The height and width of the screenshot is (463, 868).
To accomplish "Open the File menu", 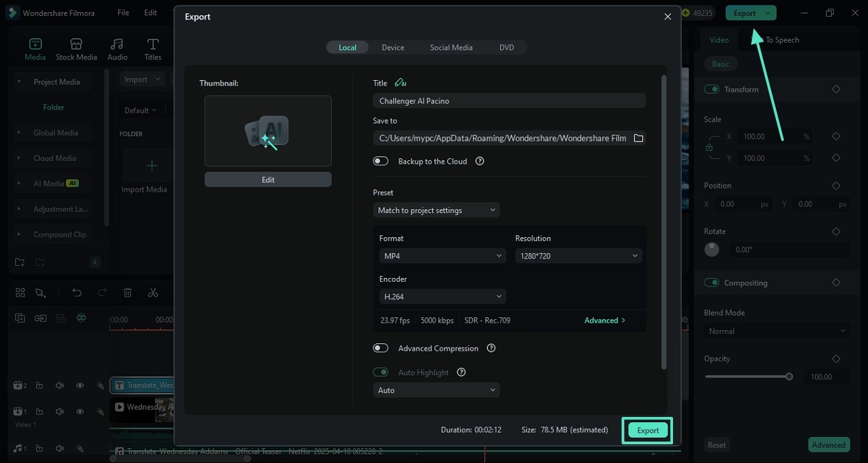I will pyautogui.click(x=124, y=13).
